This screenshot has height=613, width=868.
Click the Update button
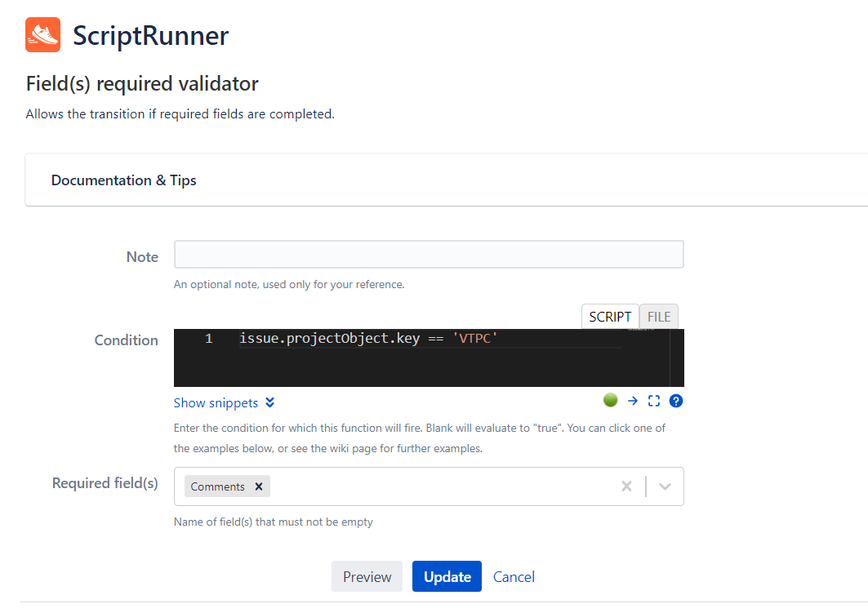click(x=447, y=576)
